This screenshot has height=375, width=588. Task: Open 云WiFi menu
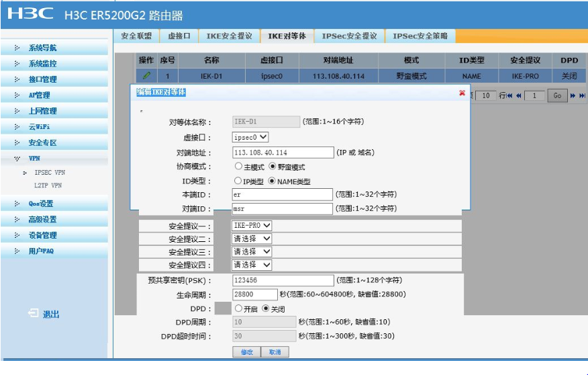click(x=40, y=127)
